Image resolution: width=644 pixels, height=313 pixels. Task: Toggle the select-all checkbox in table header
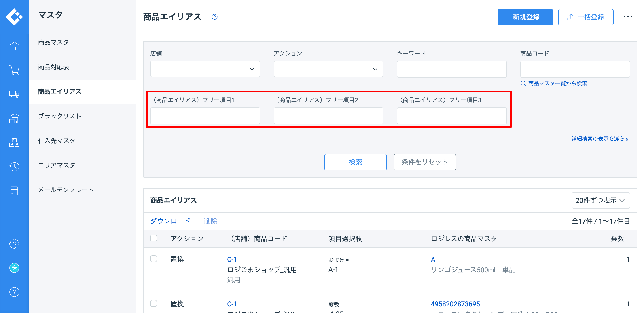pos(153,238)
